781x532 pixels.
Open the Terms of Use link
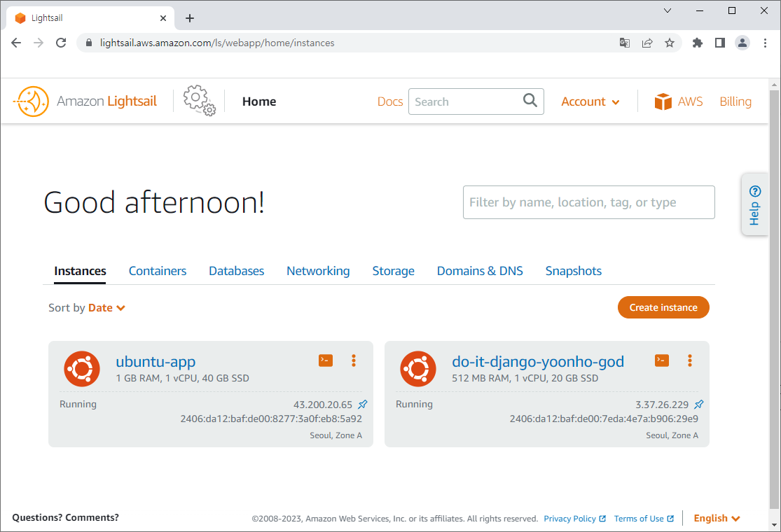click(644, 519)
